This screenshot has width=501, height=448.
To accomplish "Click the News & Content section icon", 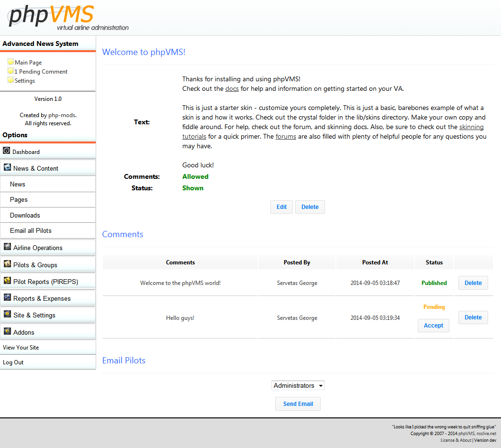I will tap(7, 167).
